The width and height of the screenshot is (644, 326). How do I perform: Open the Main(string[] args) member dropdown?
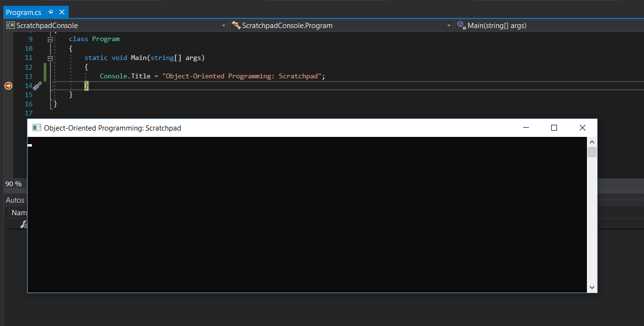[549, 26]
